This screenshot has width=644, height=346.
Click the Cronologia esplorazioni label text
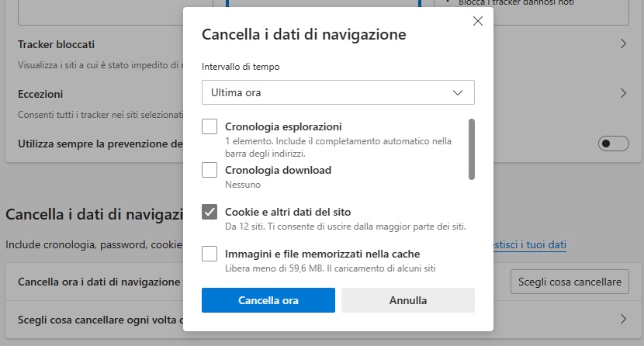(x=283, y=126)
